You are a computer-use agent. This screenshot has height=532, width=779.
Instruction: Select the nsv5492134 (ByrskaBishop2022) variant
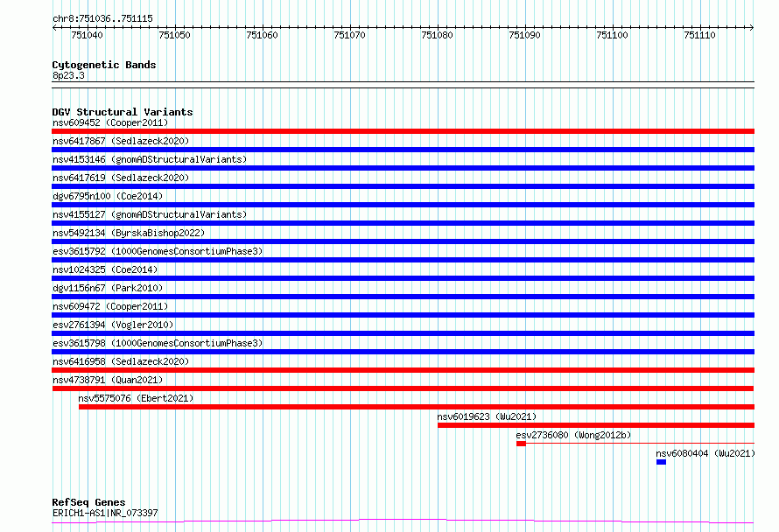pyautogui.click(x=129, y=233)
